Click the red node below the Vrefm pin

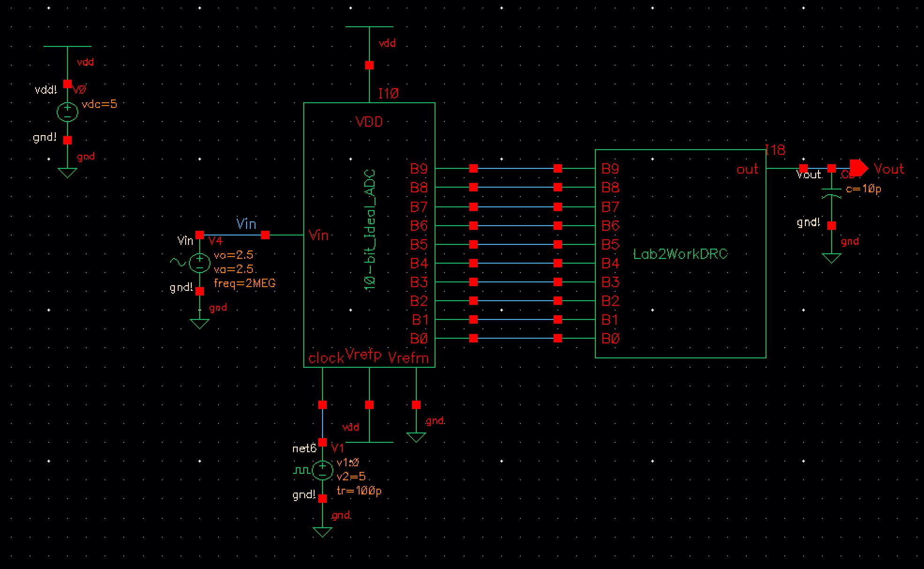click(416, 405)
